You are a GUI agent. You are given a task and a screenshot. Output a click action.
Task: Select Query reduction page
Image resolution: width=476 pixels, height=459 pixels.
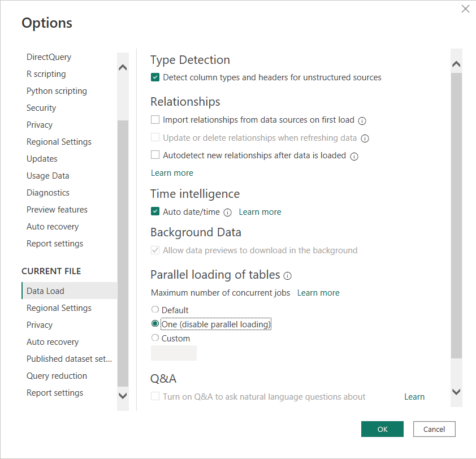57,376
